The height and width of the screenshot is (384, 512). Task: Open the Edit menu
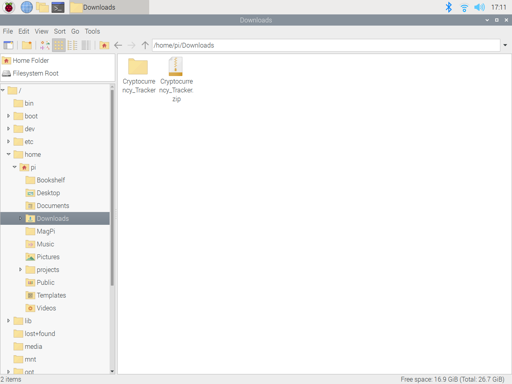point(24,31)
